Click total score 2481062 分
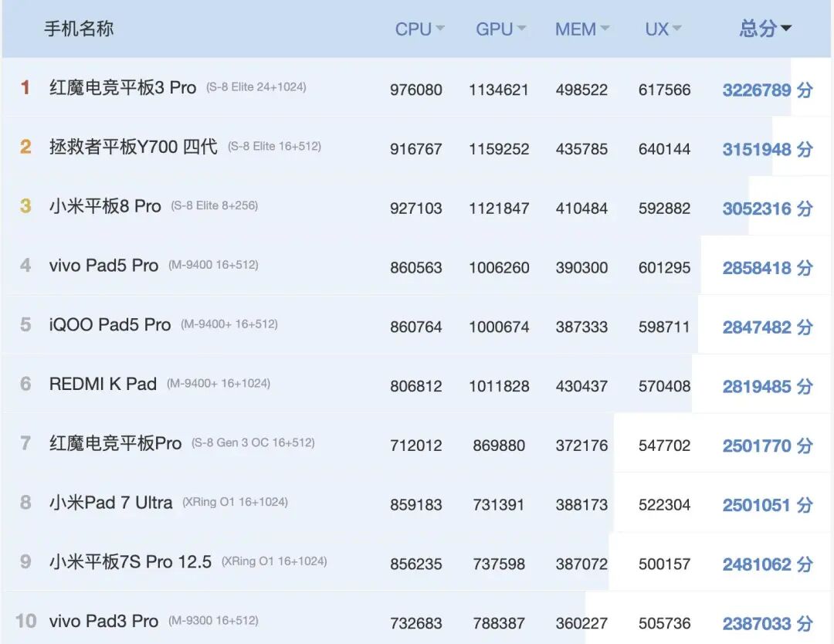 768,564
